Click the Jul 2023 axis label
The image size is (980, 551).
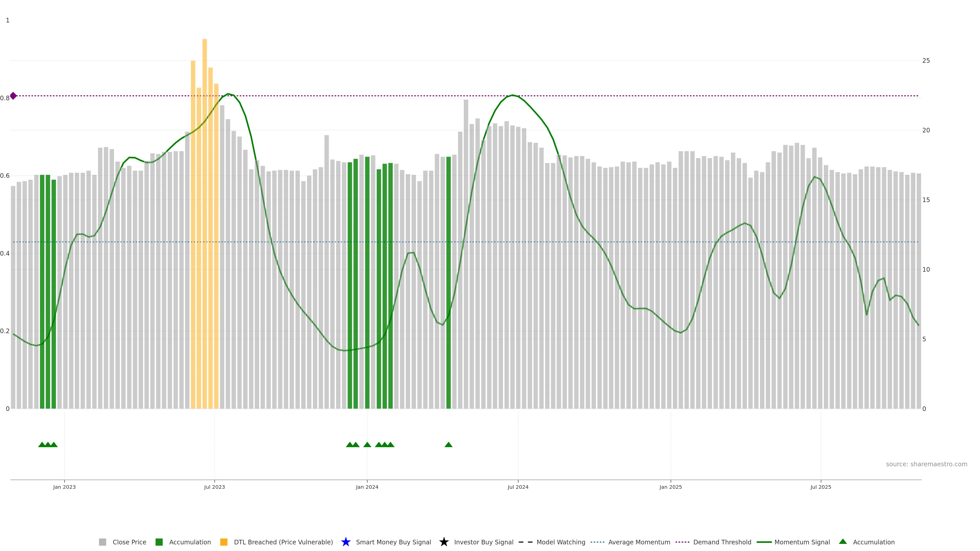[x=215, y=487]
